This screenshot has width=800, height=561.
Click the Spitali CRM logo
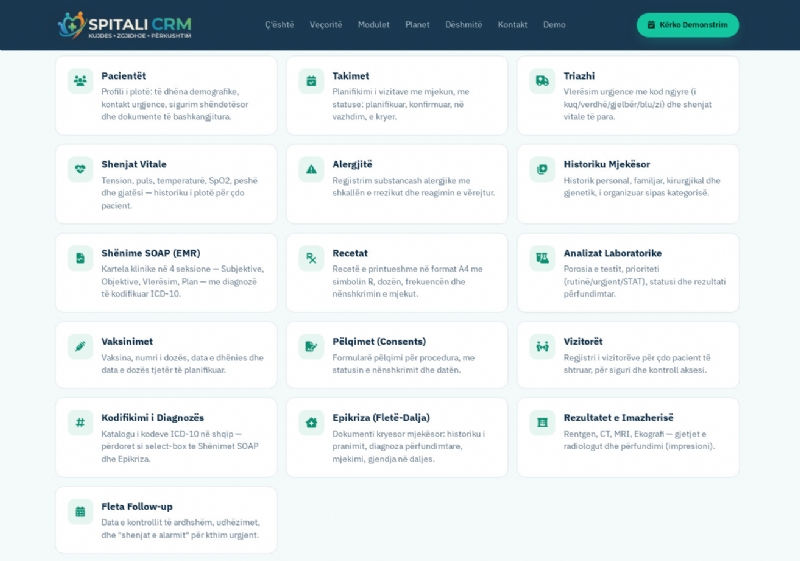pos(125,25)
